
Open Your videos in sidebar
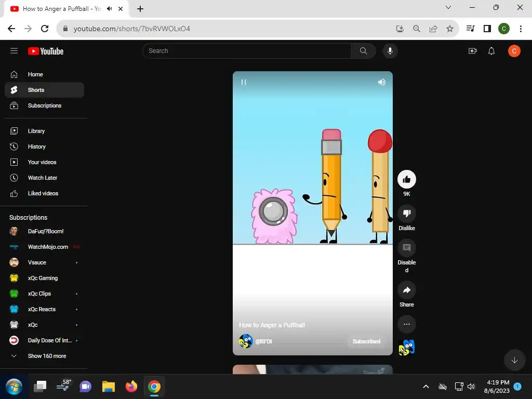pyautogui.click(x=45, y=162)
